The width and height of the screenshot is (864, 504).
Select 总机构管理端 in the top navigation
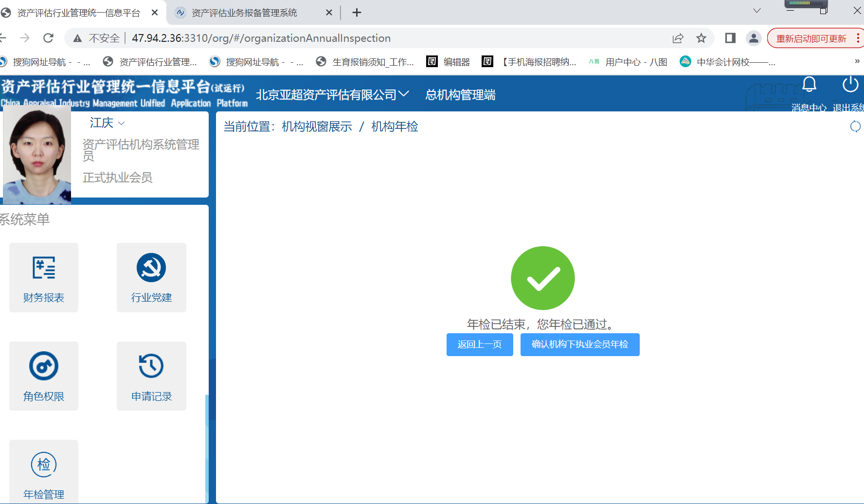(x=460, y=95)
